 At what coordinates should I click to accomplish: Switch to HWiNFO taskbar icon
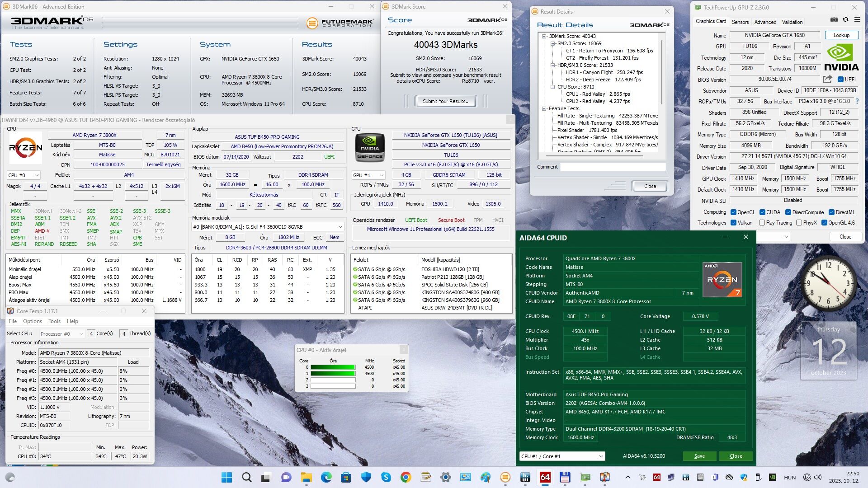point(525,477)
